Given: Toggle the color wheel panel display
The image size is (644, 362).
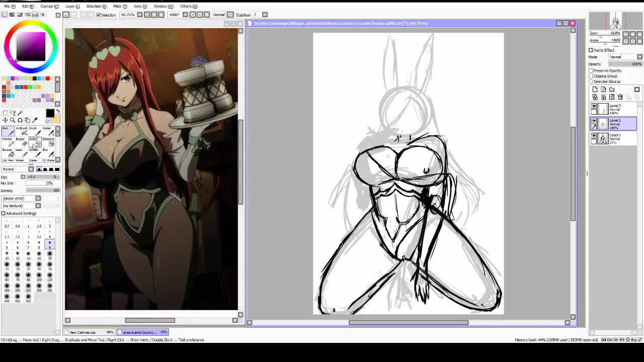Looking at the screenshot, I should [x=5, y=15].
